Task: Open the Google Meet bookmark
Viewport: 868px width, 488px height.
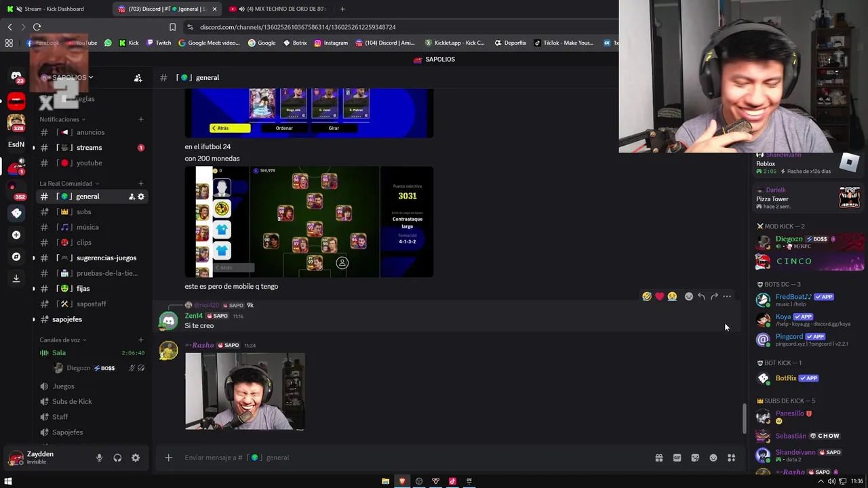Action: point(209,43)
